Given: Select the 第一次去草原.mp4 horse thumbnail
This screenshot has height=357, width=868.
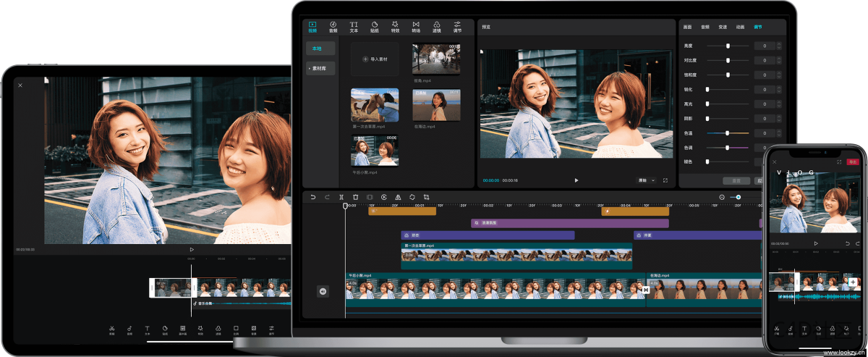Looking at the screenshot, I should 375,105.
